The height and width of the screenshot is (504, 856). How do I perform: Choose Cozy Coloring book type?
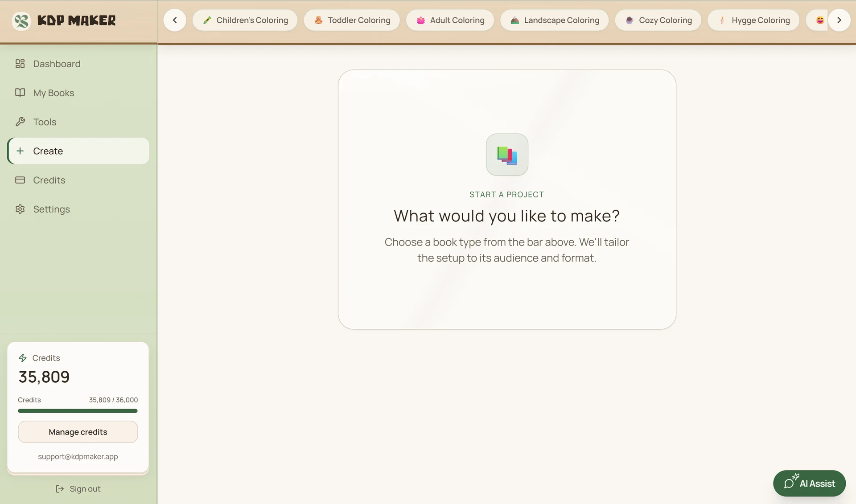[658, 20]
